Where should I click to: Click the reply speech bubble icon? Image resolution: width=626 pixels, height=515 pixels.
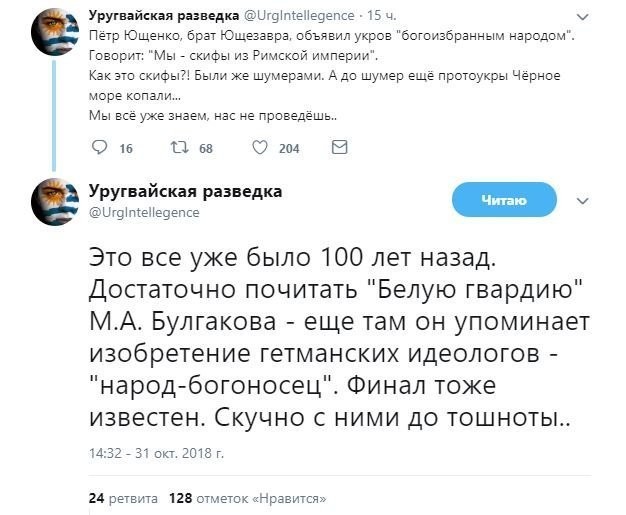[x=97, y=148]
